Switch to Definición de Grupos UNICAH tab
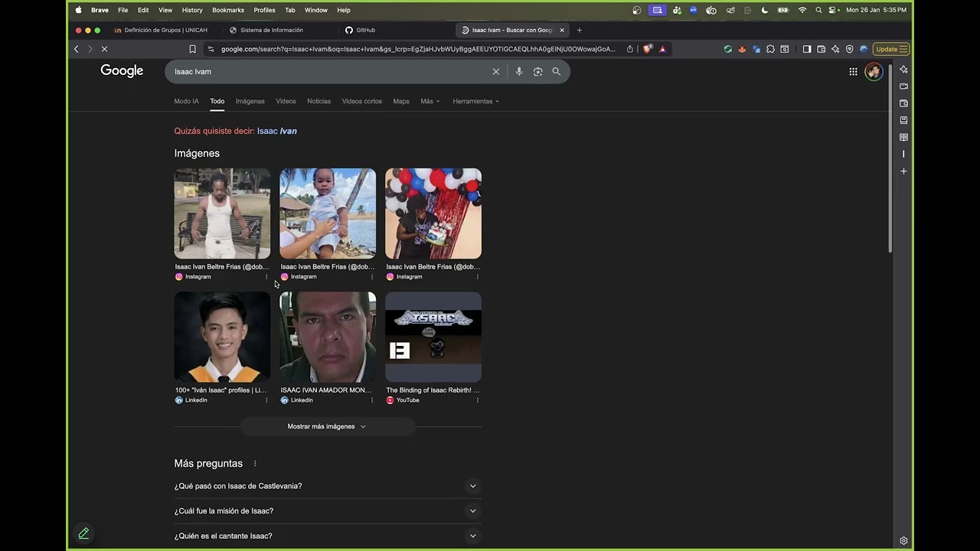The width and height of the screenshot is (980, 551). pos(165,30)
